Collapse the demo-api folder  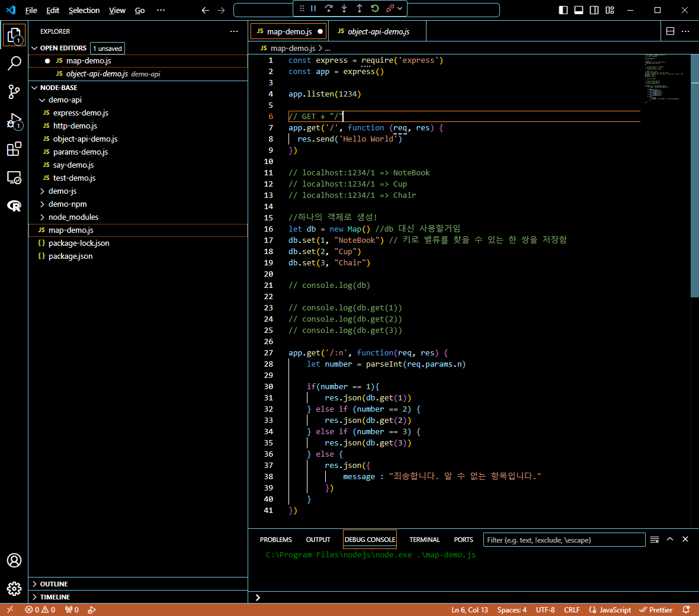(42, 100)
